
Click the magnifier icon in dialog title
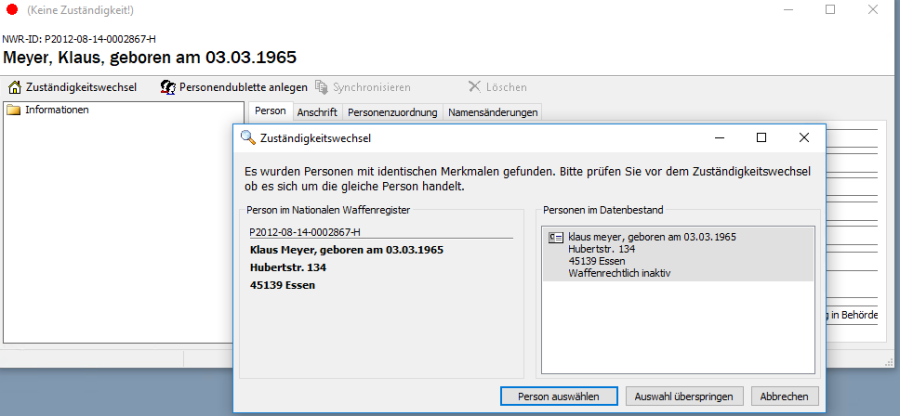[x=248, y=138]
